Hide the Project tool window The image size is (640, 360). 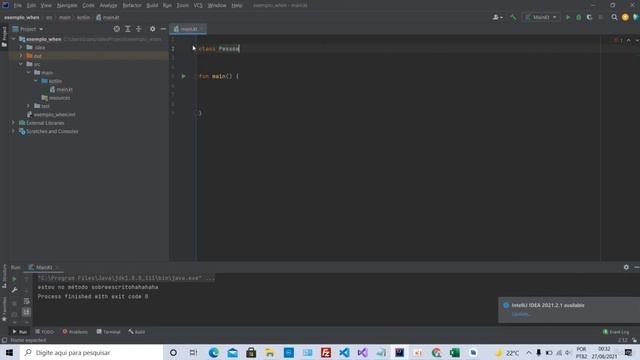pyautogui.click(x=163, y=29)
